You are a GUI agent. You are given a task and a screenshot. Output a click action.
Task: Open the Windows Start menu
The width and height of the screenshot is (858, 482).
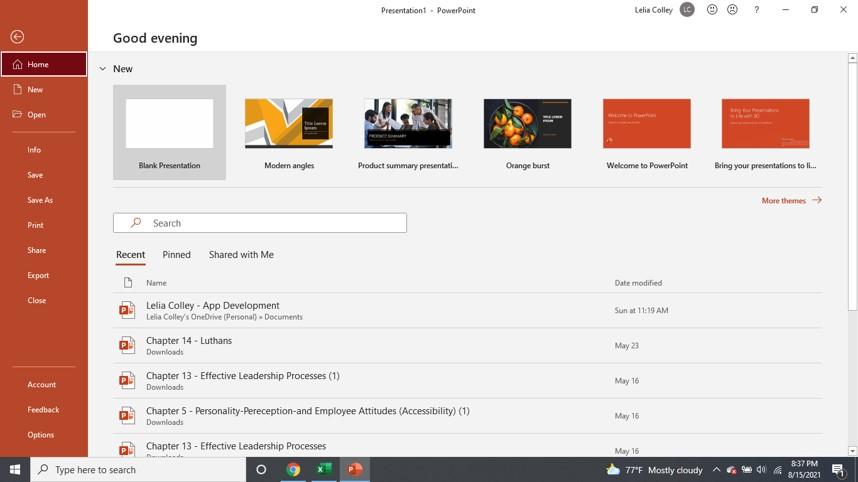15,469
